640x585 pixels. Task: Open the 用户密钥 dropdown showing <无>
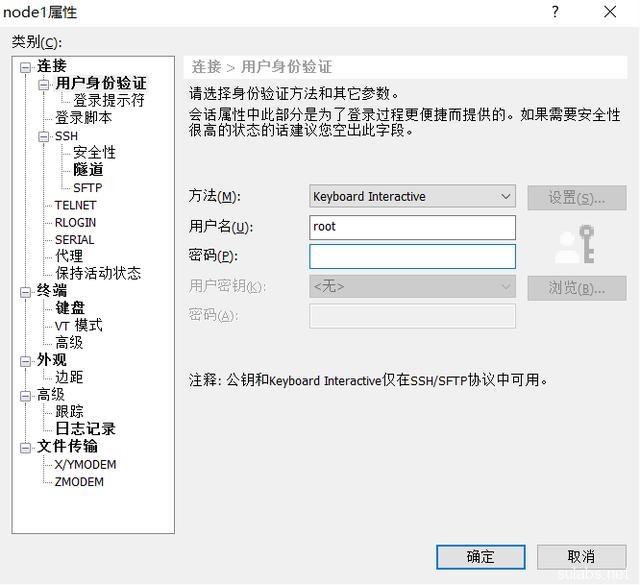(412, 287)
